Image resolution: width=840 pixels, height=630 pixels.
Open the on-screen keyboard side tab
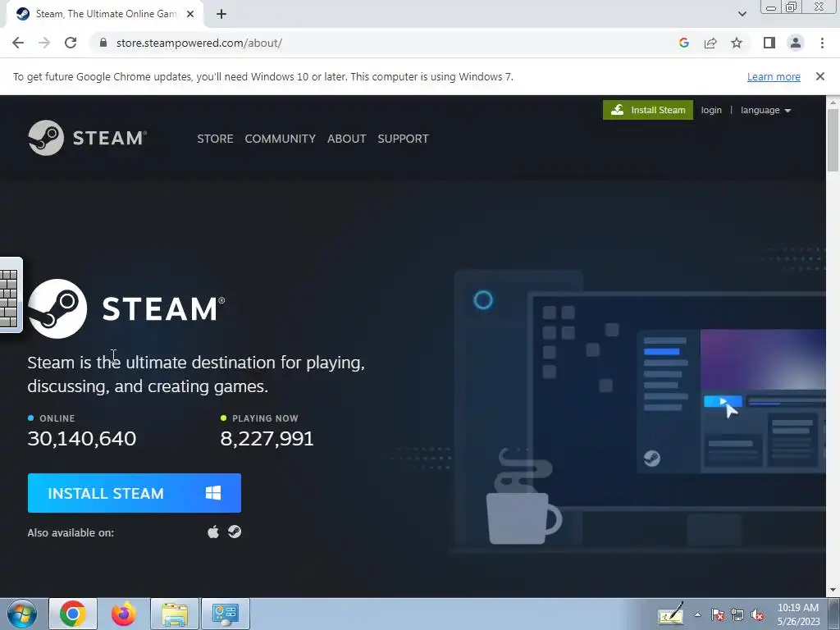11,295
